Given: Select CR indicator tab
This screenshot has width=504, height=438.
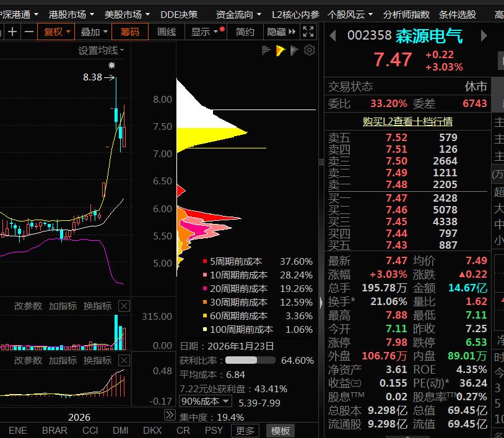Looking at the screenshot, I should (183, 431).
